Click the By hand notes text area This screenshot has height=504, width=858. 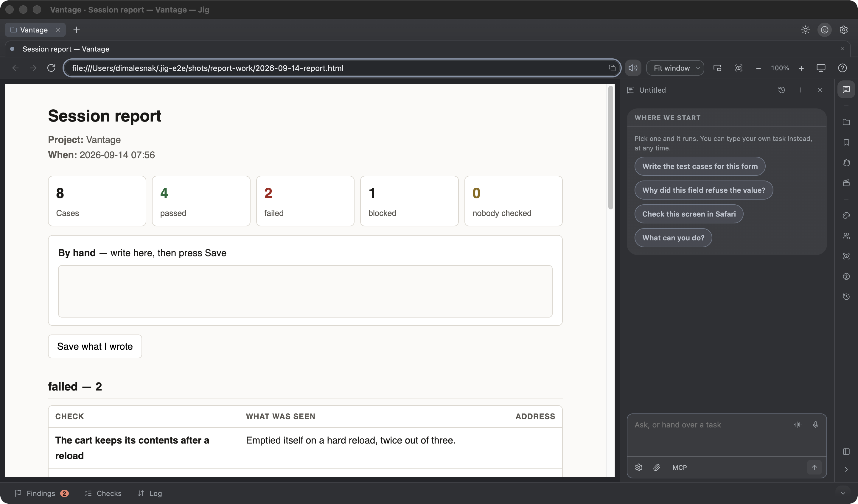pos(305,291)
